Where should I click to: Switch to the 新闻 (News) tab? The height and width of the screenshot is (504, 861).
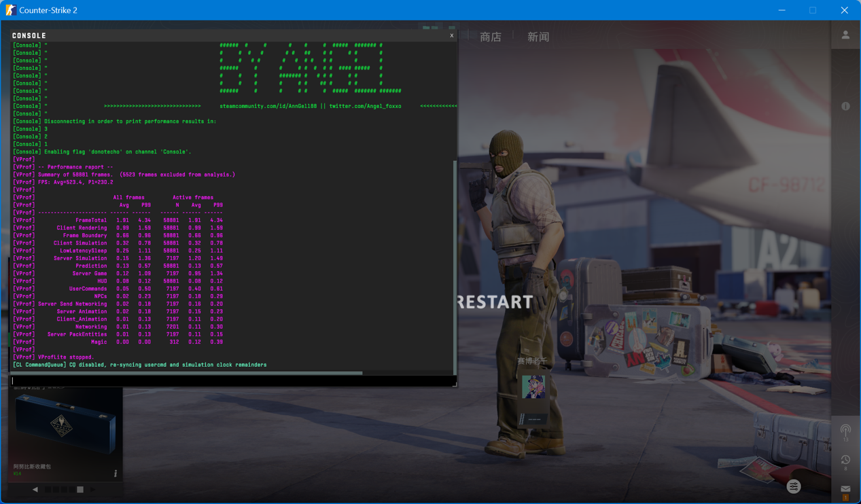(x=538, y=37)
